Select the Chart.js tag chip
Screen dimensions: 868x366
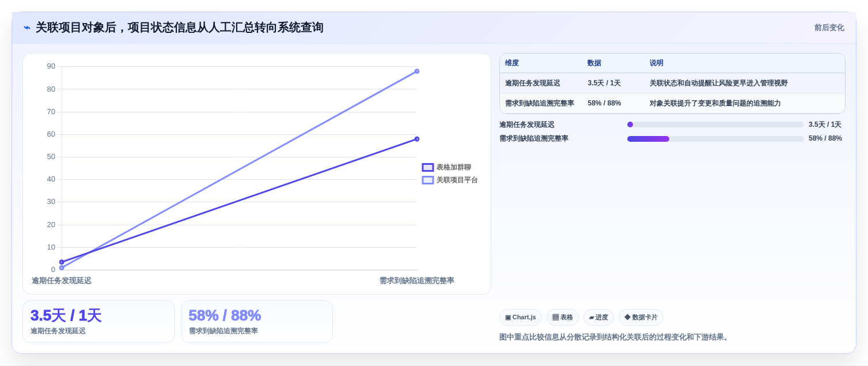click(x=521, y=318)
